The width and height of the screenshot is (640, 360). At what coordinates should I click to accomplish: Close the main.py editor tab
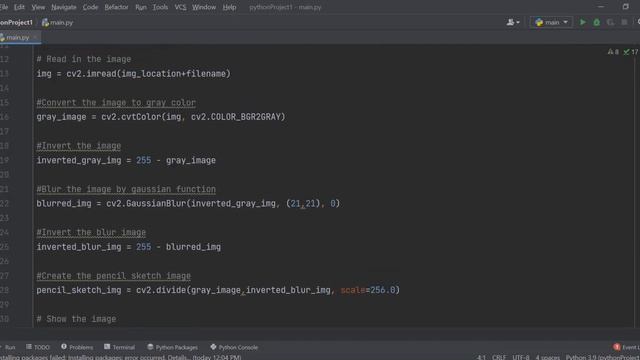[36, 38]
